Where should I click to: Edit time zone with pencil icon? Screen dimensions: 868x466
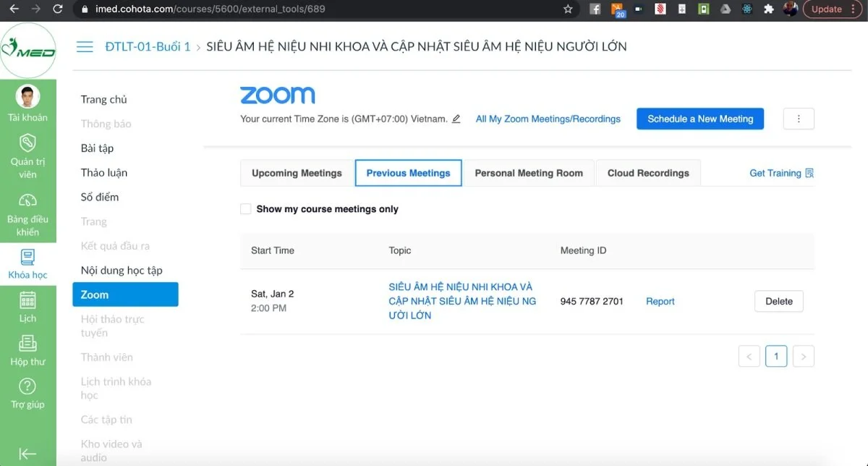(456, 119)
